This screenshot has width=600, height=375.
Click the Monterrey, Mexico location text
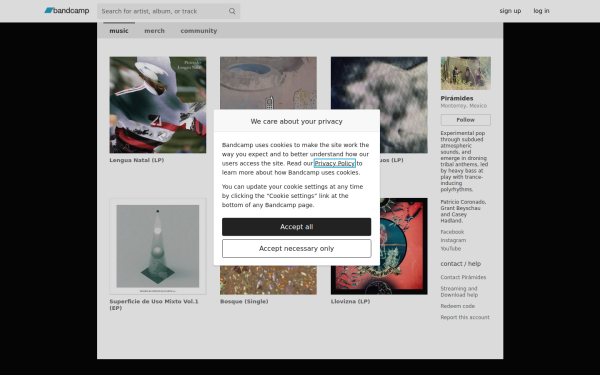pyautogui.click(x=463, y=106)
